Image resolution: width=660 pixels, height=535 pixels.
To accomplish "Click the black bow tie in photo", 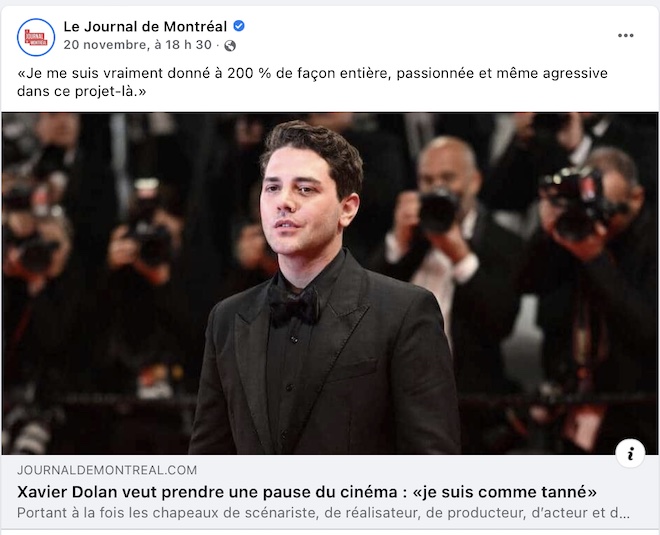I will pyautogui.click(x=294, y=304).
